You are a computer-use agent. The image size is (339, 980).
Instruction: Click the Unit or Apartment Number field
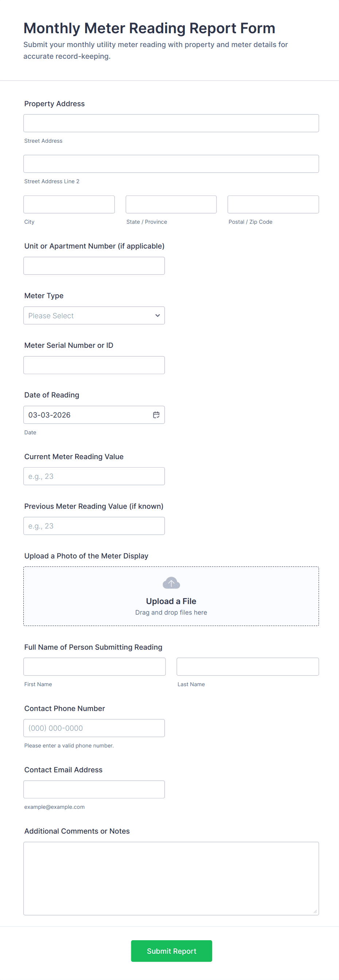(x=94, y=266)
